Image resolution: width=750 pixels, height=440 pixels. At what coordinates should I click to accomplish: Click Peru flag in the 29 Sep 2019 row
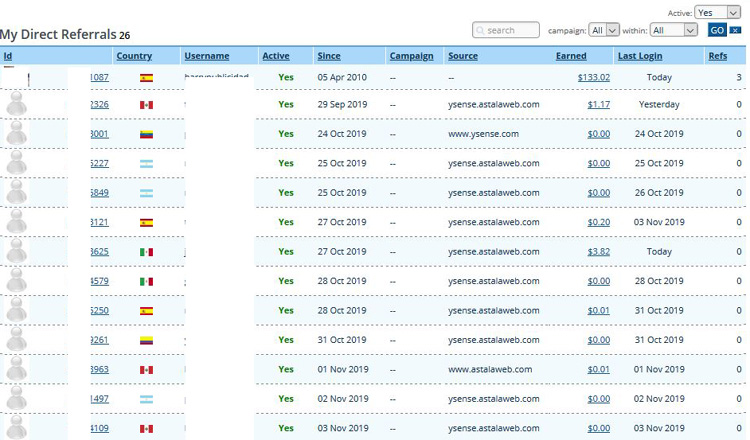(x=146, y=105)
